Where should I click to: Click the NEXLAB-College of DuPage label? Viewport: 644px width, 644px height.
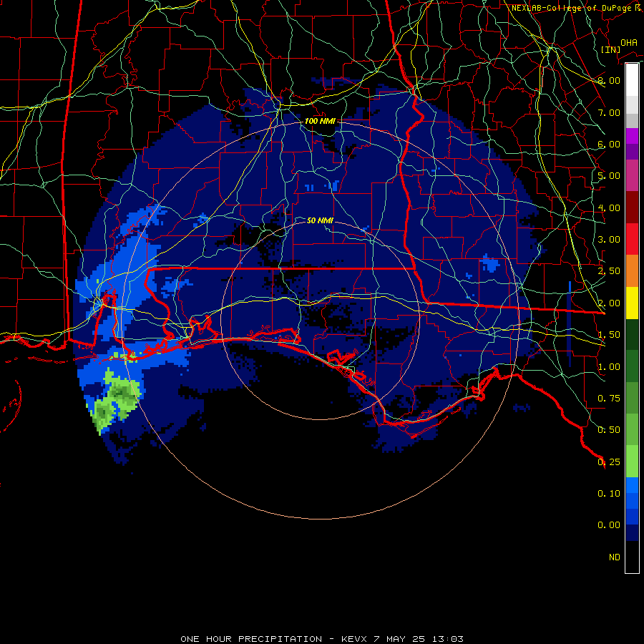573,8
